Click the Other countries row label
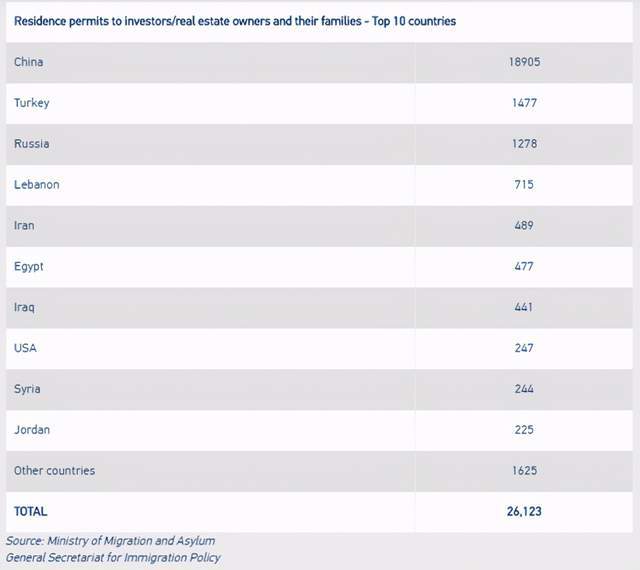This screenshot has height=570, width=640. (55, 471)
